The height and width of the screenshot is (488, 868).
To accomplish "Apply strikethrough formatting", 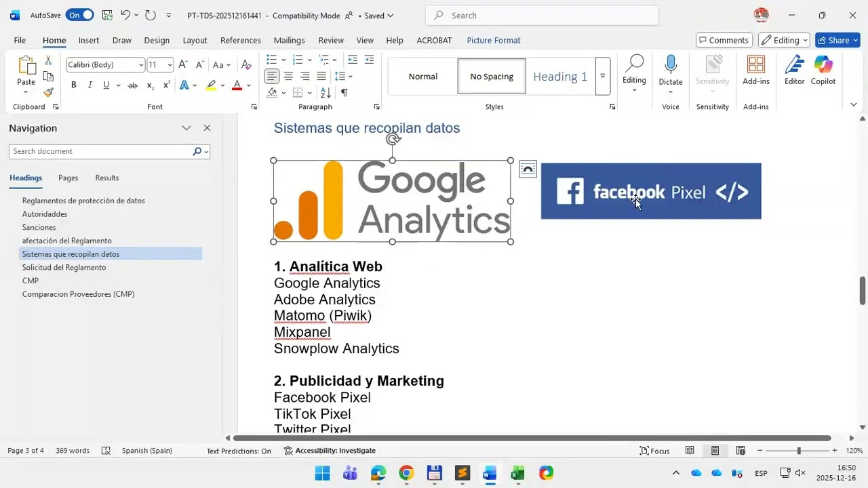I will click(x=133, y=85).
